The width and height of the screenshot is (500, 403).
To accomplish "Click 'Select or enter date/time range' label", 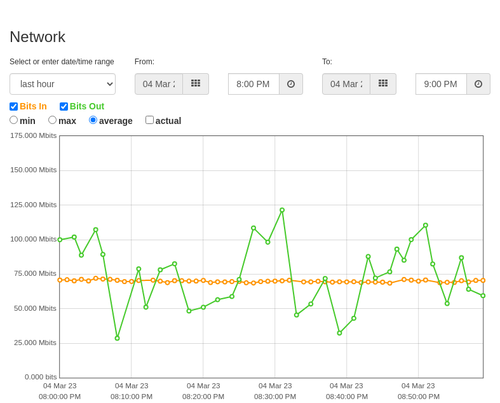I will 62,62.
